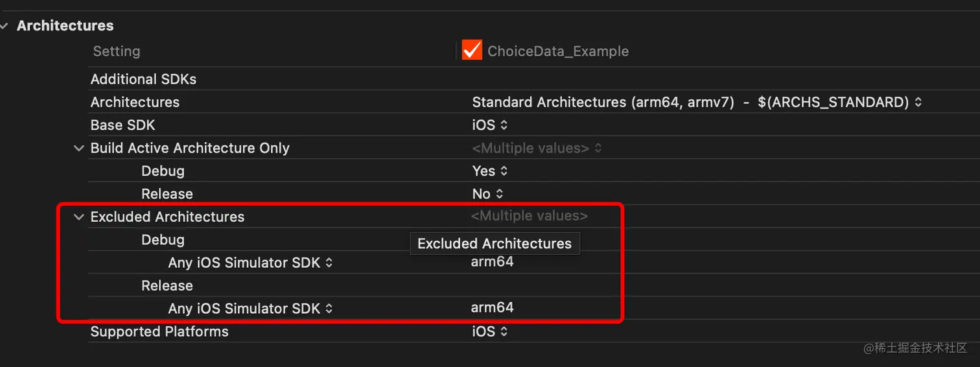Edit Debug simulator arm64 excluded value
The width and height of the screenshot is (980, 367).
click(492, 262)
